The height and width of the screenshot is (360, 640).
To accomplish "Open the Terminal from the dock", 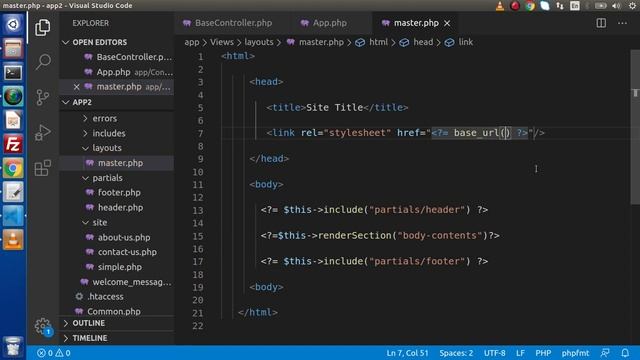I will point(13,73).
